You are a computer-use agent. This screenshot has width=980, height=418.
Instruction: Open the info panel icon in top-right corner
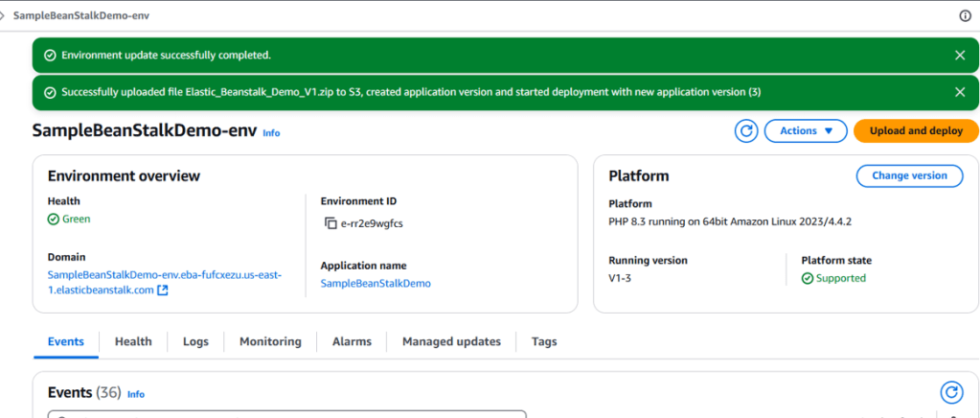click(965, 16)
